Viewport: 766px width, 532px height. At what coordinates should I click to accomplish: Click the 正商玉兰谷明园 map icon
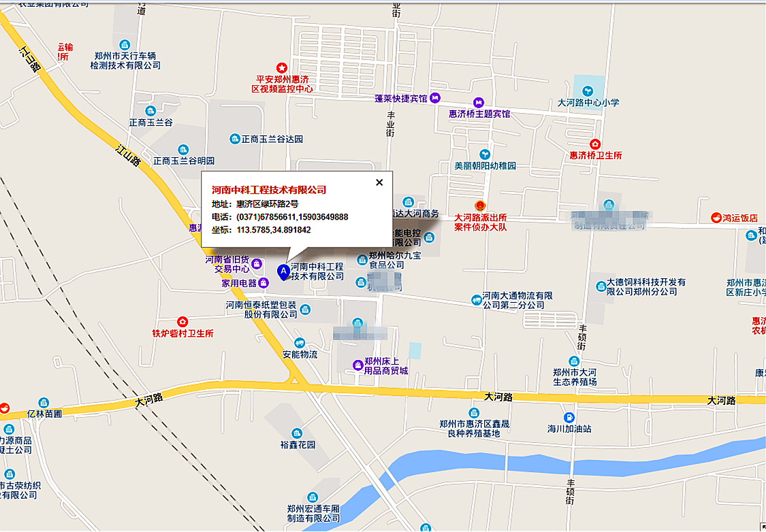(183, 150)
